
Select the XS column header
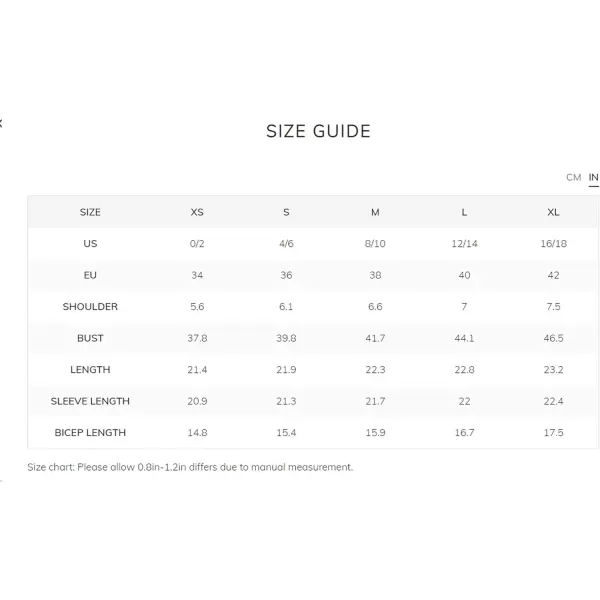coord(197,212)
